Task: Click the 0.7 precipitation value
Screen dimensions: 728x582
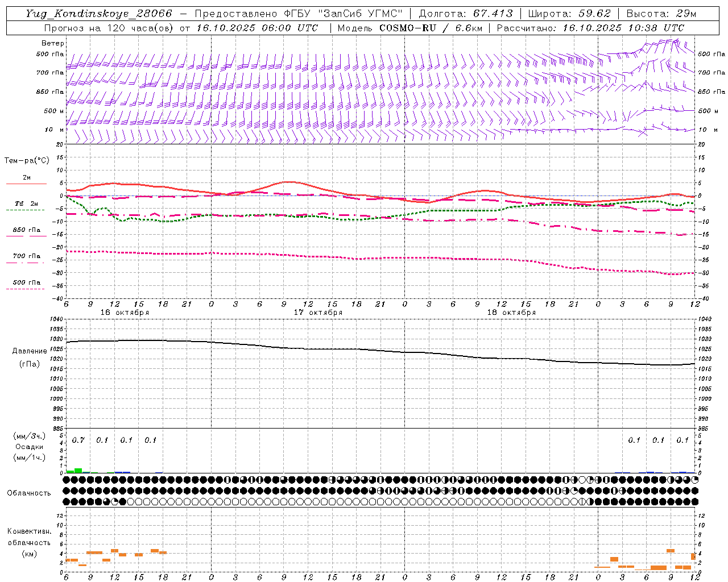Action: 78,440
